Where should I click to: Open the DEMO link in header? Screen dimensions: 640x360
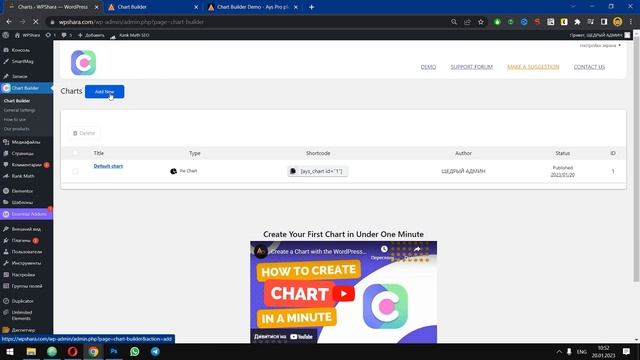point(428,67)
